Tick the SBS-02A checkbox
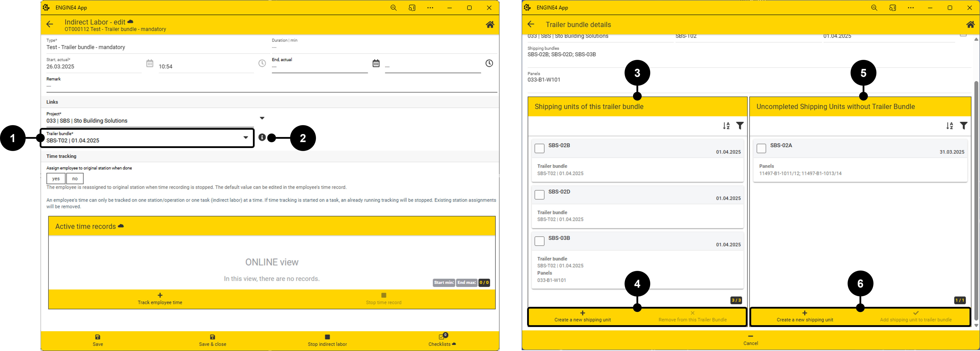 [x=761, y=148]
